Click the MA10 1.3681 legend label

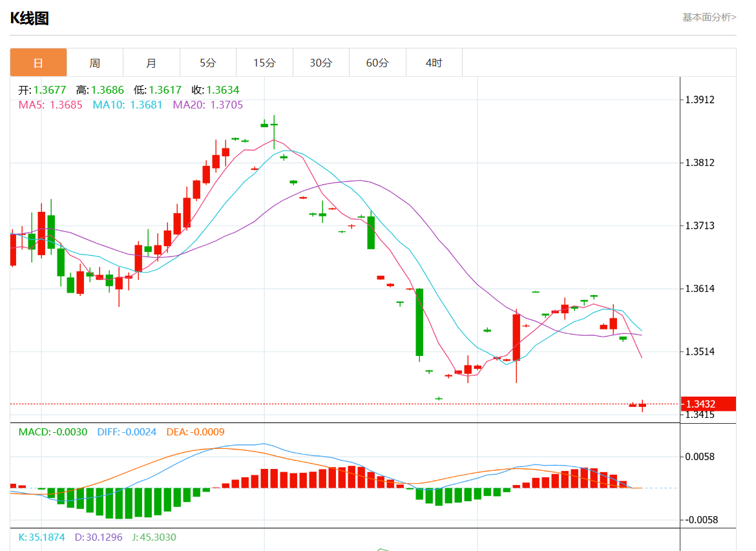pyautogui.click(x=127, y=105)
